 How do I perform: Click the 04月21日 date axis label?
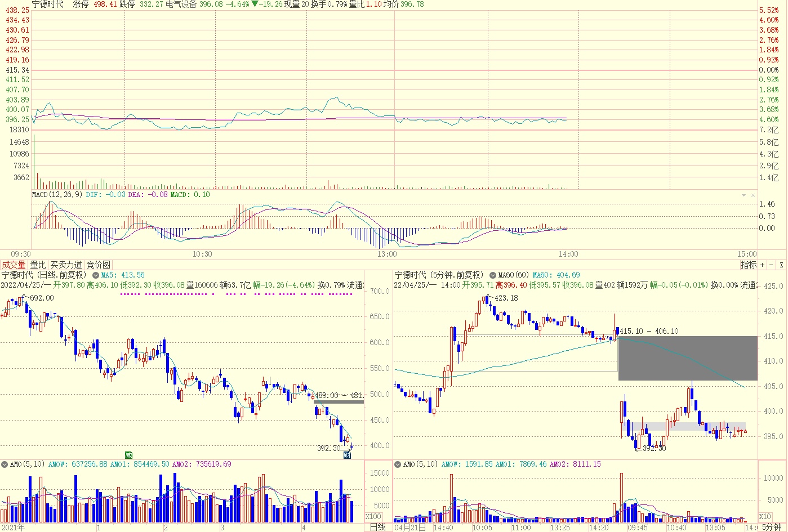410,527
